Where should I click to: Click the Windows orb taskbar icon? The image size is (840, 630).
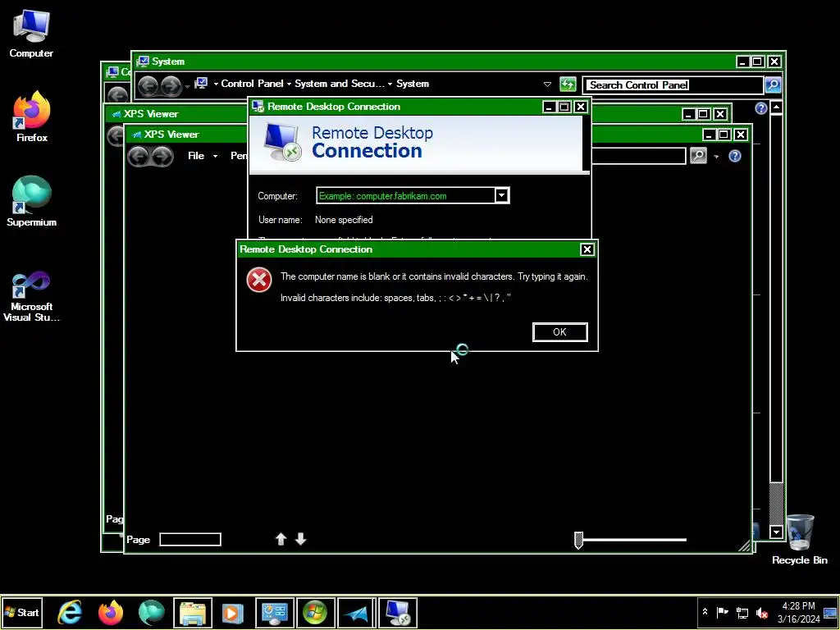(316, 613)
